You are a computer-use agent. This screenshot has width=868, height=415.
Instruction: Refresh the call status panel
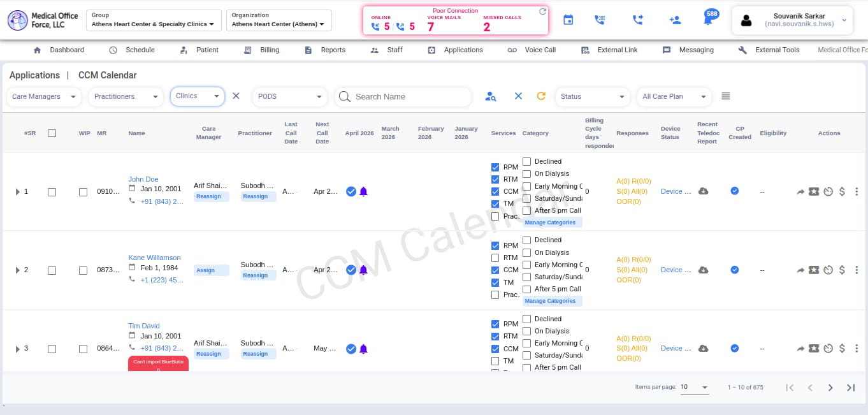pyautogui.click(x=542, y=11)
